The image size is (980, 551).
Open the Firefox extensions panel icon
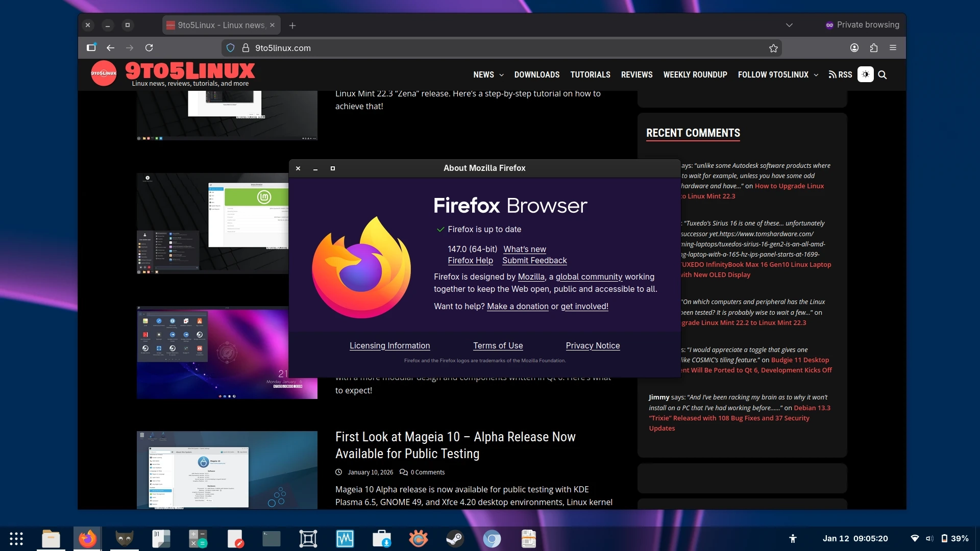tap(874, 47)
